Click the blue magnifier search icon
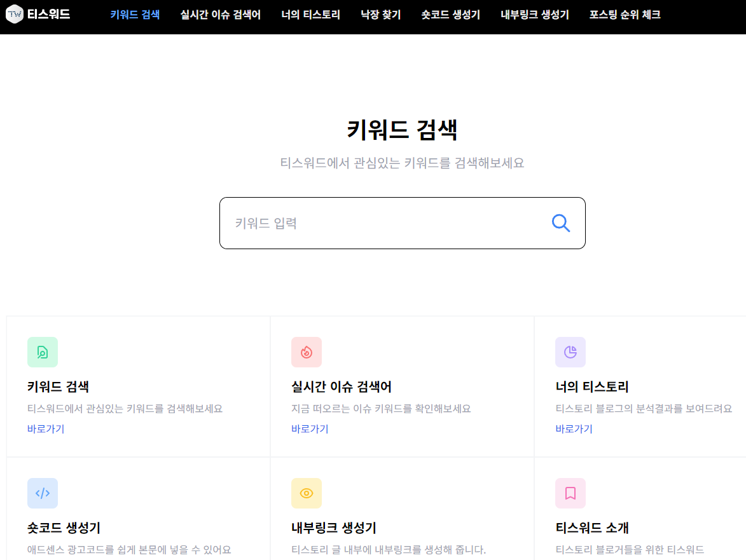Screen dimensions: 746x560 (x=560, y=223)
